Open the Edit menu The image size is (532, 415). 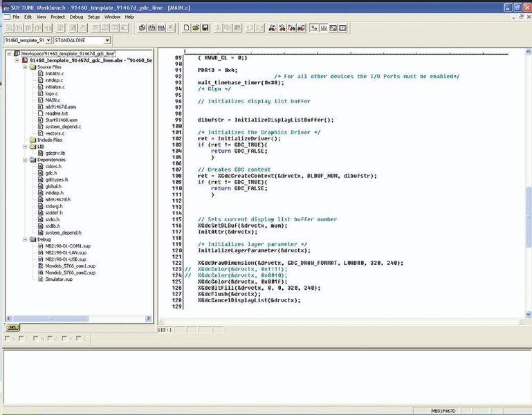point(28,17)
